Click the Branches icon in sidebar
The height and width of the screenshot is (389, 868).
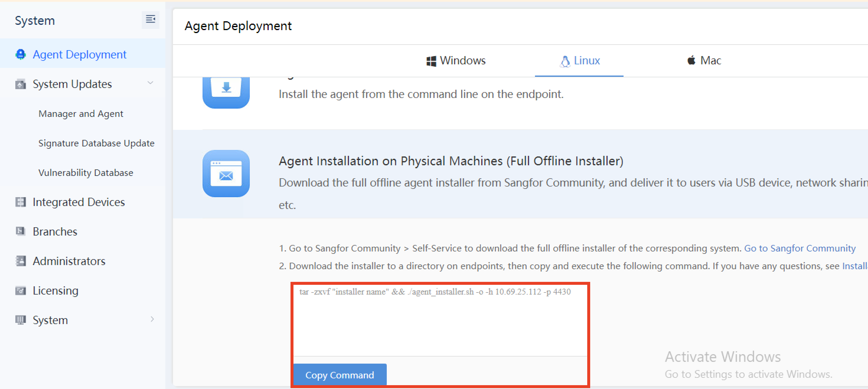21,231
